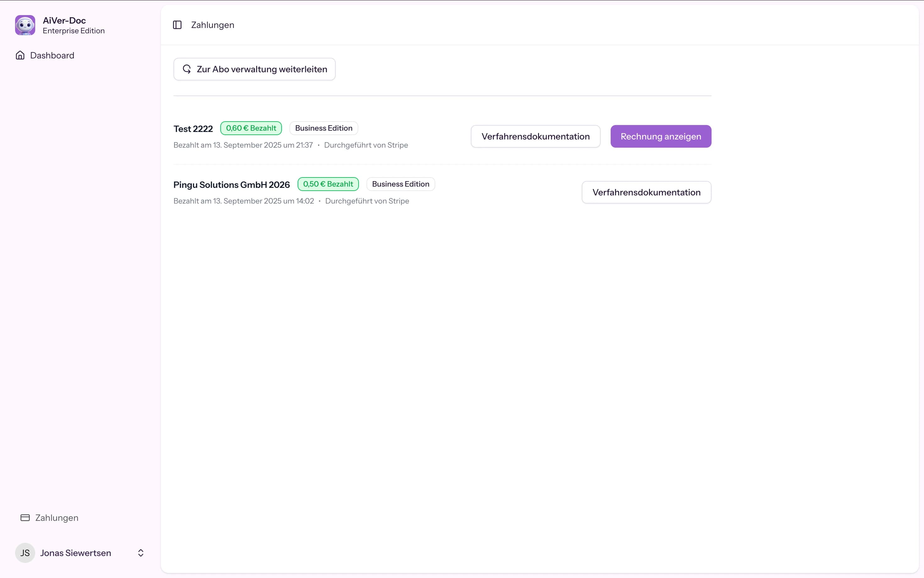Click Rechnung anzeigen for Test 2222
This screenshot has height=578, width=924.
[x=661, y=136]
